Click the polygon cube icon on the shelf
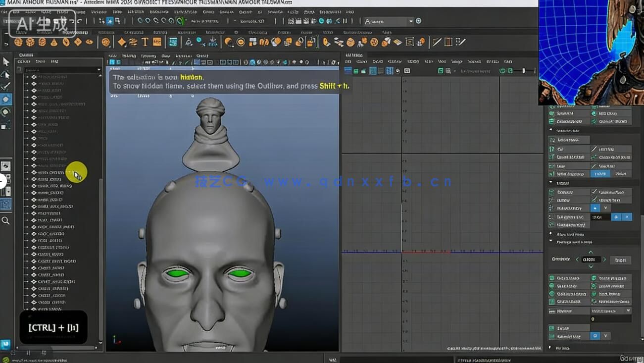This screenshot has height=363, width=644. [30, 42]
